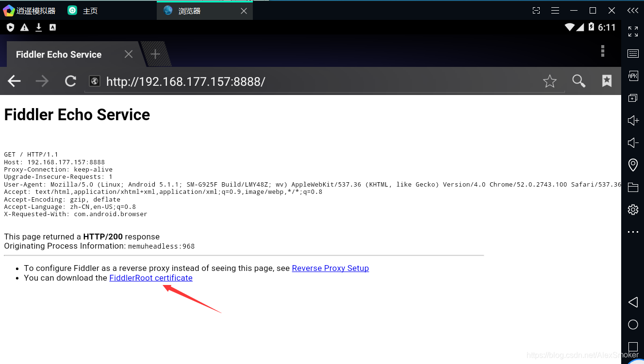Image resolution: width=644 pixels, height=364 pixels.
Task: Click the Fiddler Echo Service heading
Action: (77, 115)
